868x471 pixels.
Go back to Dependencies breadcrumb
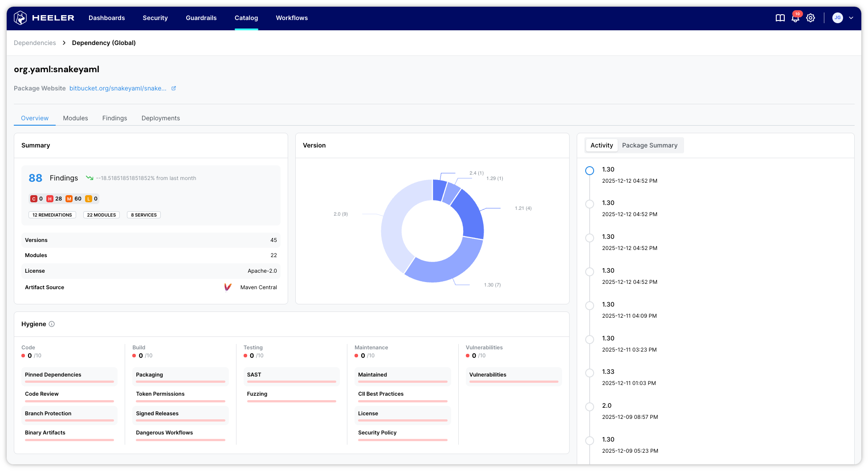click(35, 43)
